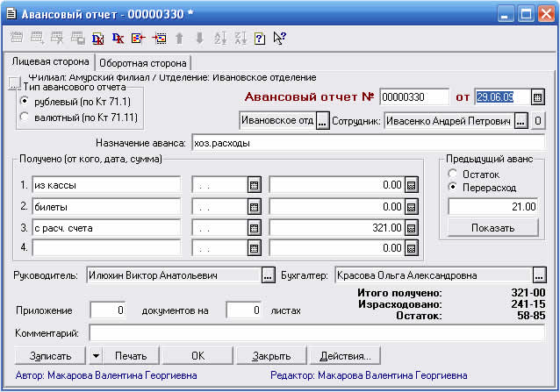Open selection list for Руководитель field

(x=268, y=275)
